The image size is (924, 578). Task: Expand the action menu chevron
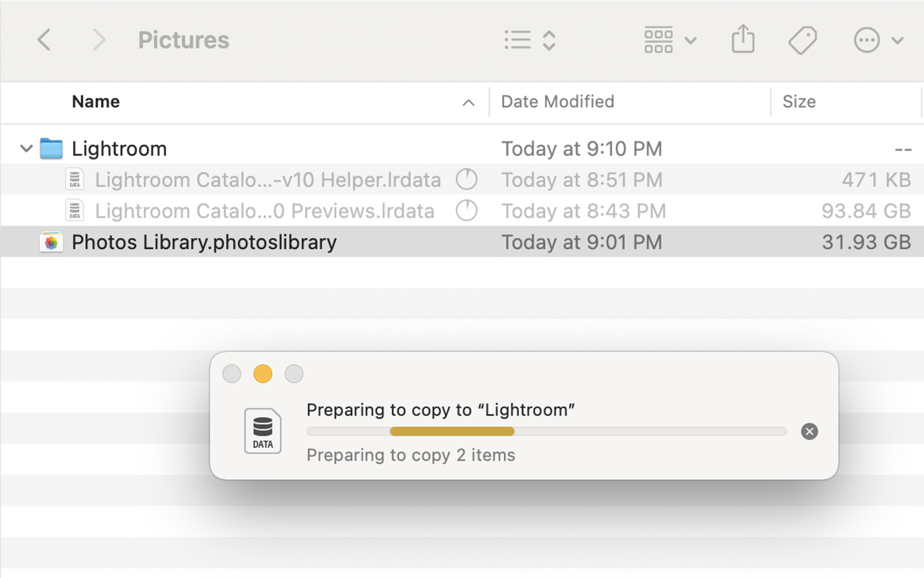tap(897, 40)
